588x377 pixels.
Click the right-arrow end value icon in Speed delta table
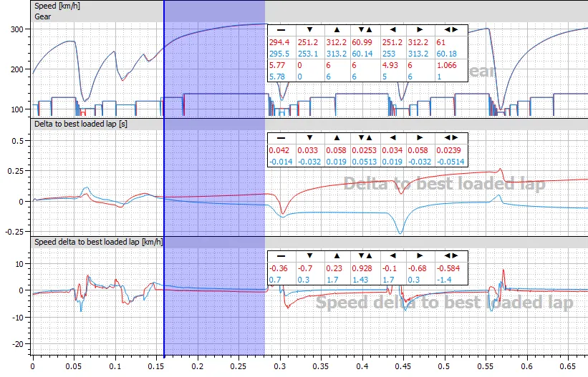(x=420, y=256)
